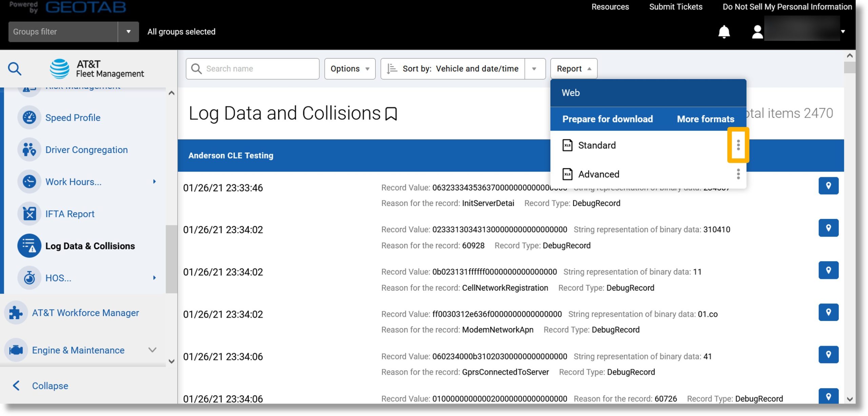
Task: Open the Submit Tickets link
Action: click(x=675, y=7)
